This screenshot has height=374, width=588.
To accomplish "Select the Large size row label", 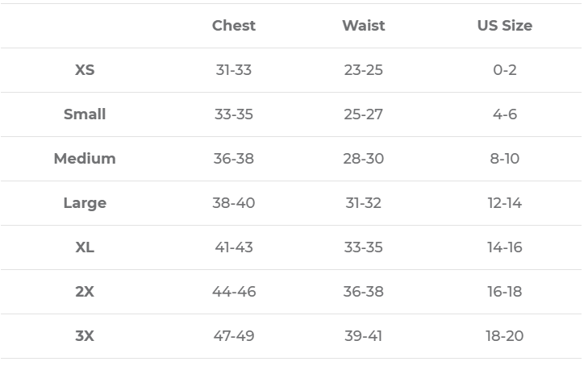I will click(x=85, y=203).
